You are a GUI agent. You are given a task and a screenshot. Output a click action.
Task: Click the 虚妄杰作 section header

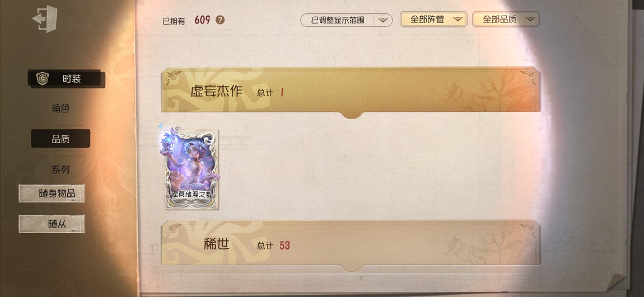351,90
